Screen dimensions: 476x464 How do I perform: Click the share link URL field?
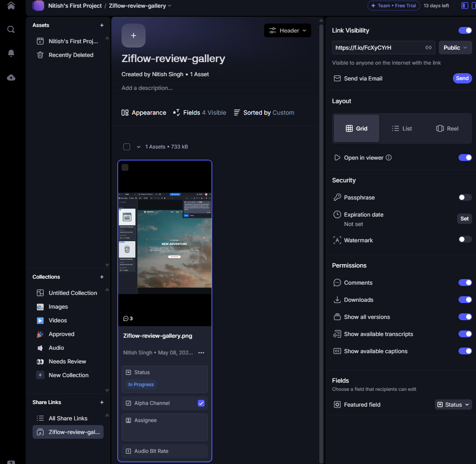click(384, 48)
